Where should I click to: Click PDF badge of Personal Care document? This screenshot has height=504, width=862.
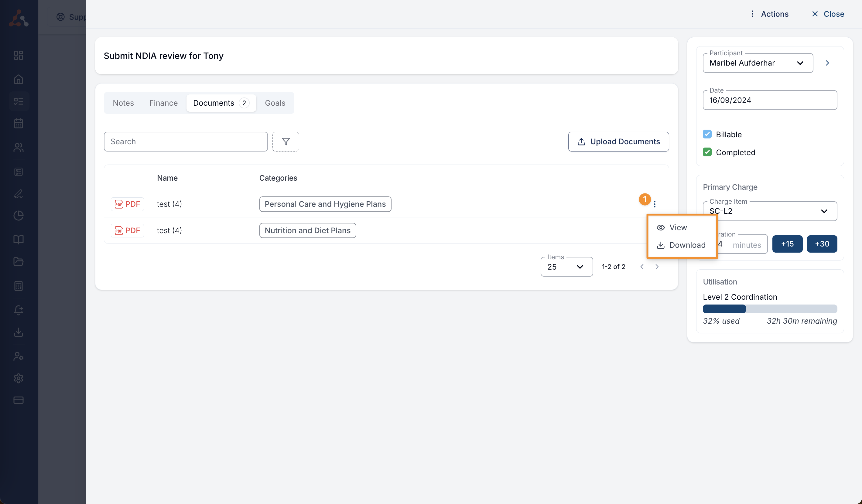click(x=127, y=204)
